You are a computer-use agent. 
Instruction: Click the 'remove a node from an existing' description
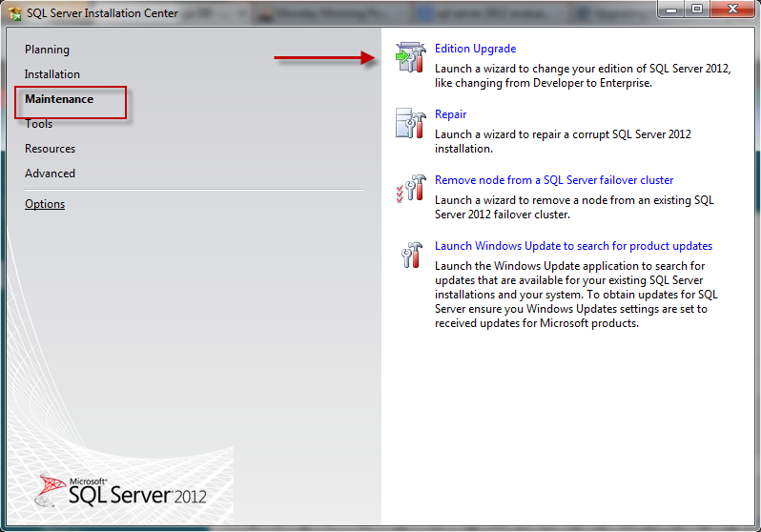[574, 207]
